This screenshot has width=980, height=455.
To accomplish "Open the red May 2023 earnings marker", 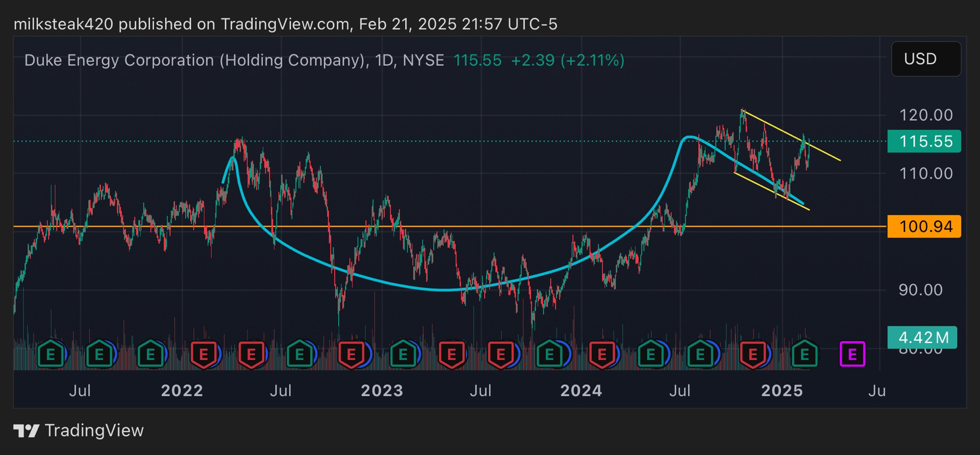I will click(452, 354).
